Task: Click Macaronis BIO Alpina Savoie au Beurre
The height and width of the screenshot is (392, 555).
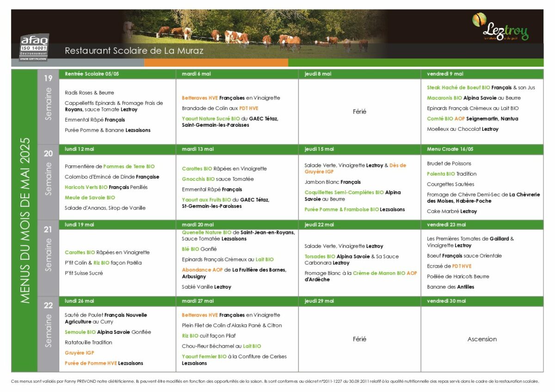Action: 474,98
